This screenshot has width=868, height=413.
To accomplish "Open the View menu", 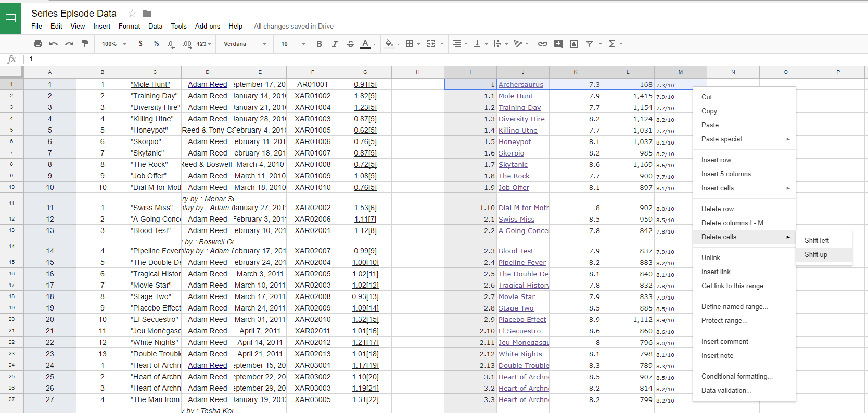I will [x=78, y=26].
